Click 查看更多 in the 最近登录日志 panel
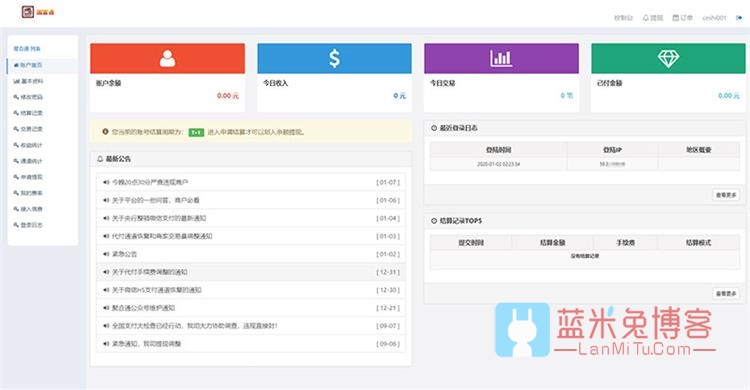This screenshot has width=750, height=390. [x=726, y=195]
